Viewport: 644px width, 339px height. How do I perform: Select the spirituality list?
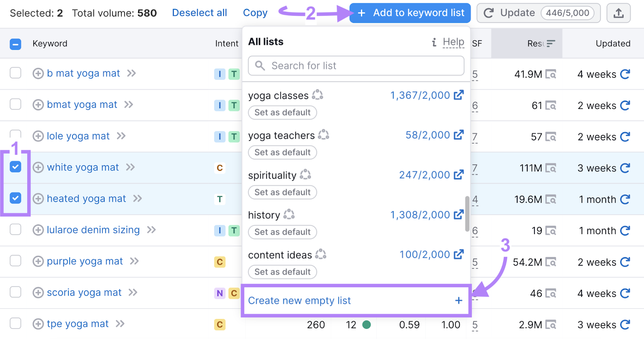coord(272,175)
